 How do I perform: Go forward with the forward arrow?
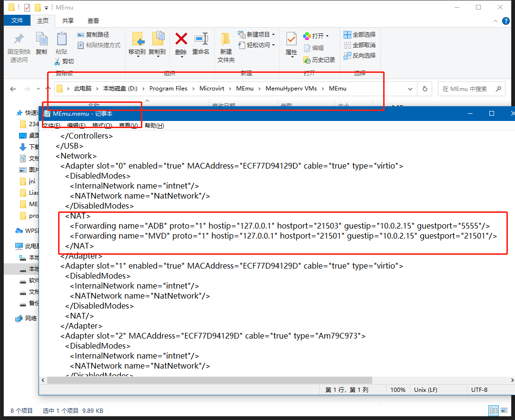[27, 89]
